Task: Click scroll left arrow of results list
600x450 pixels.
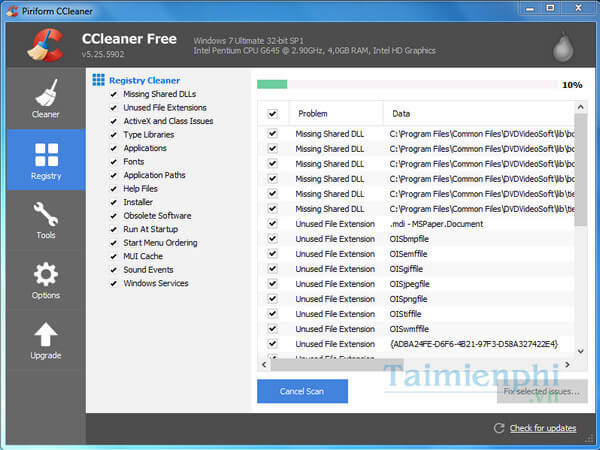Action: pyautogui.click(x=264, y=365)
